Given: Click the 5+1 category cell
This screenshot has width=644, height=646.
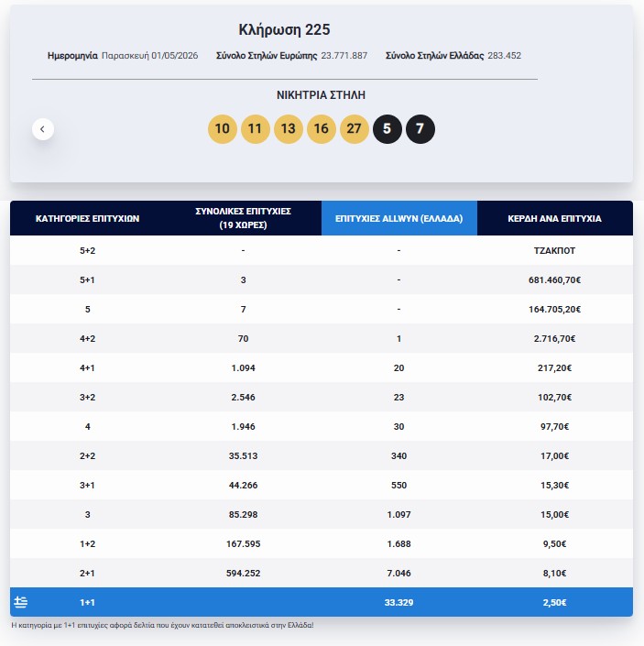Looking at the screenshot, I should (x=87, y=279).
